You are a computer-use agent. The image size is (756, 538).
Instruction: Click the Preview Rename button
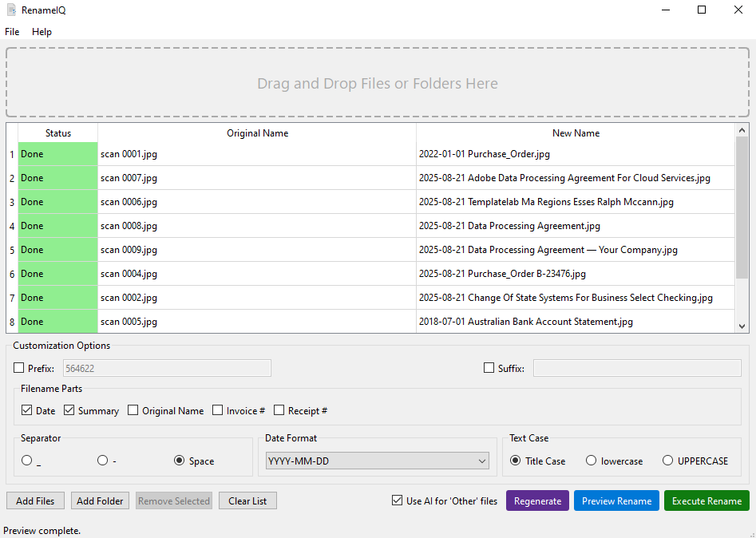tap(616, 501)
